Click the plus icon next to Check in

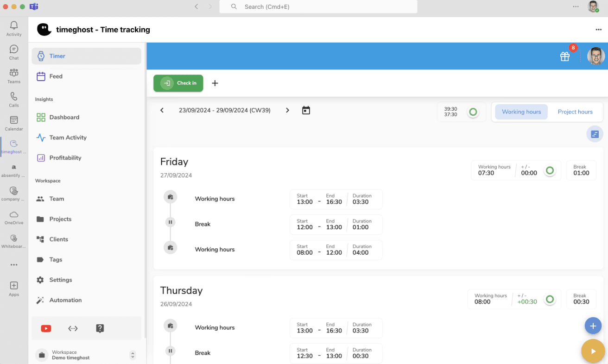point(215,83)
